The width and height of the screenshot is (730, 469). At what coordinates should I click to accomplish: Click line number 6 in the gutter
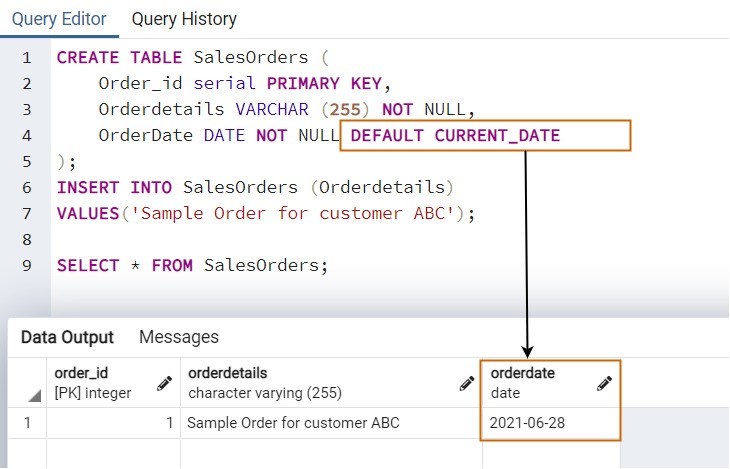pyautogui.click(x=27, y=188)
